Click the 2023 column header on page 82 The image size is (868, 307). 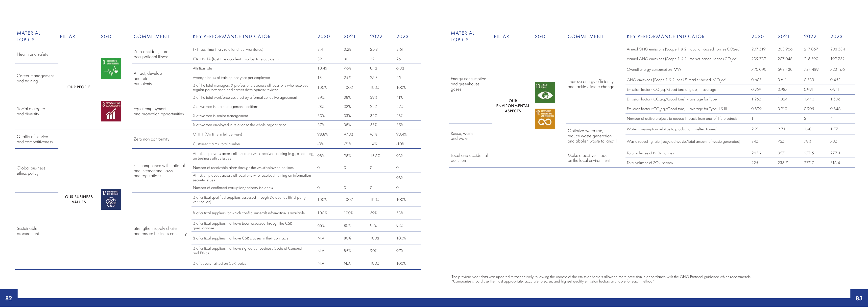click(402, 36)
